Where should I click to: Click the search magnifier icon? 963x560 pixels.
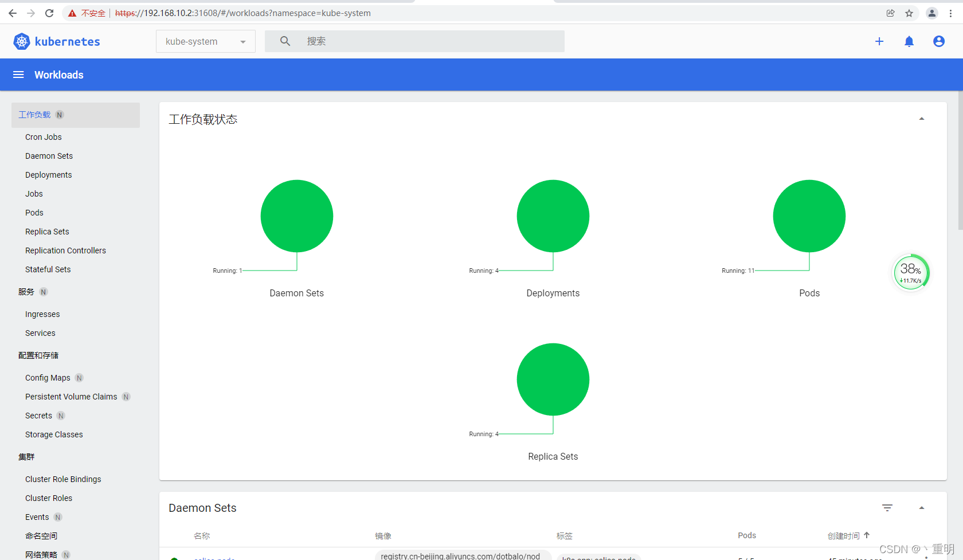pos(285,41)
